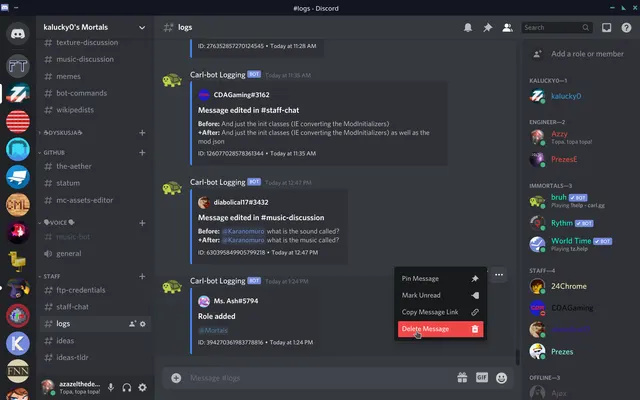Add channel to DYSKUSJA category
Screen dimensions: 640x400
(x=142, y=133)
